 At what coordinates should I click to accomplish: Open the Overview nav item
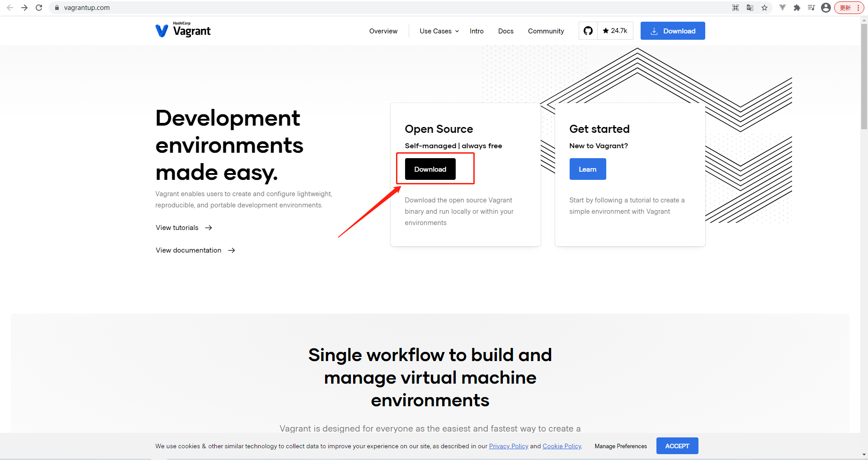[383, 31]
